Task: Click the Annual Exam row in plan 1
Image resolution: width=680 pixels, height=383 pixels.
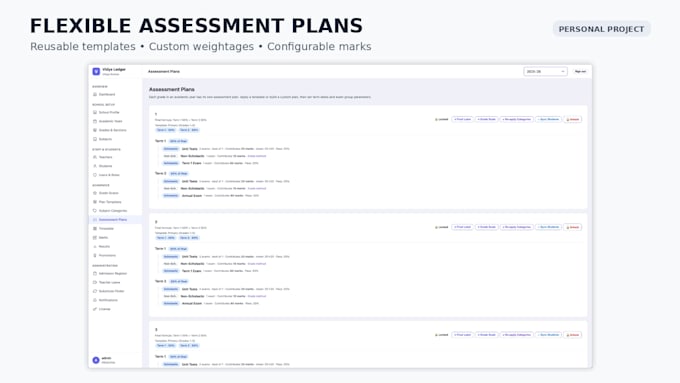Action: [x=211, y=196]
